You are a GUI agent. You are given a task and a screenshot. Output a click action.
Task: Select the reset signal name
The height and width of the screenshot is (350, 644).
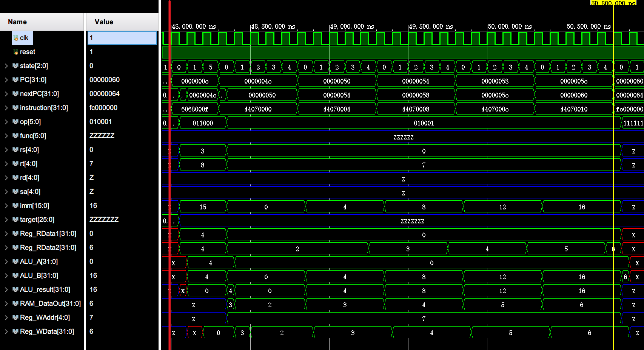(28, 52)
